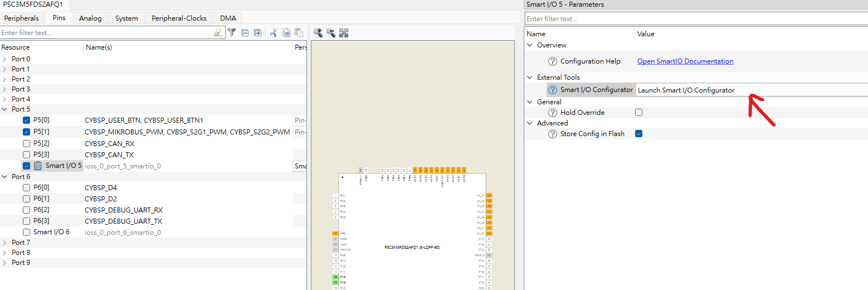Clear the Pins filter text with eraser icon
Screen dimensions: 868x290
pos(218,33)
